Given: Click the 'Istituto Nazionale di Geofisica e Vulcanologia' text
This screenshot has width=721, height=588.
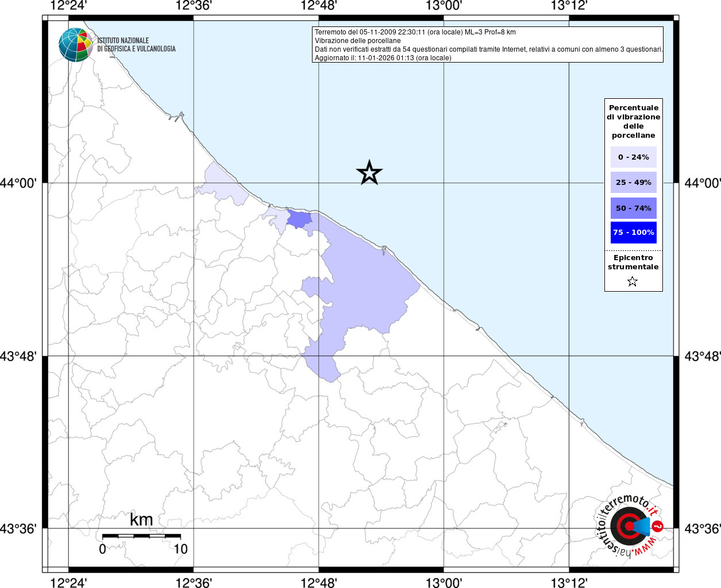Looking at the screenshot, I should pos(136,45).
